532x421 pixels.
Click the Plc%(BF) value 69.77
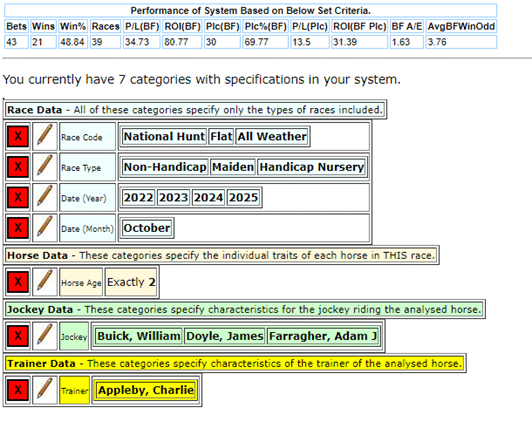pyautogui.click(x=265, y=42)
